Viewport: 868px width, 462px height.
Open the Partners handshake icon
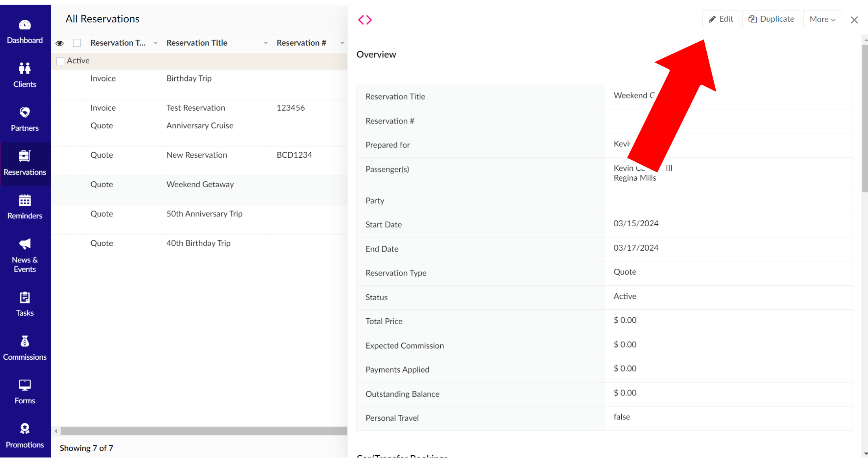pos(25,113)
